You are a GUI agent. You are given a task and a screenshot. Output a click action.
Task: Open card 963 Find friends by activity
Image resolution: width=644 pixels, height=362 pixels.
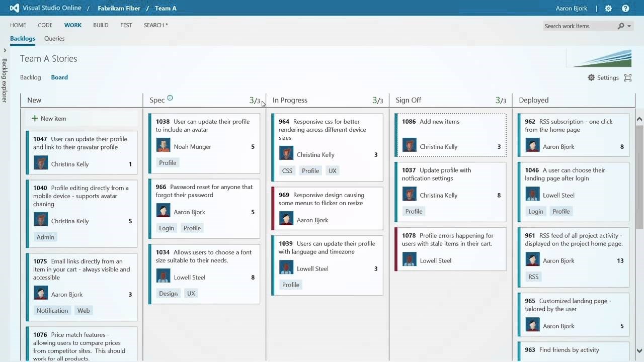(x=574, y=351)
